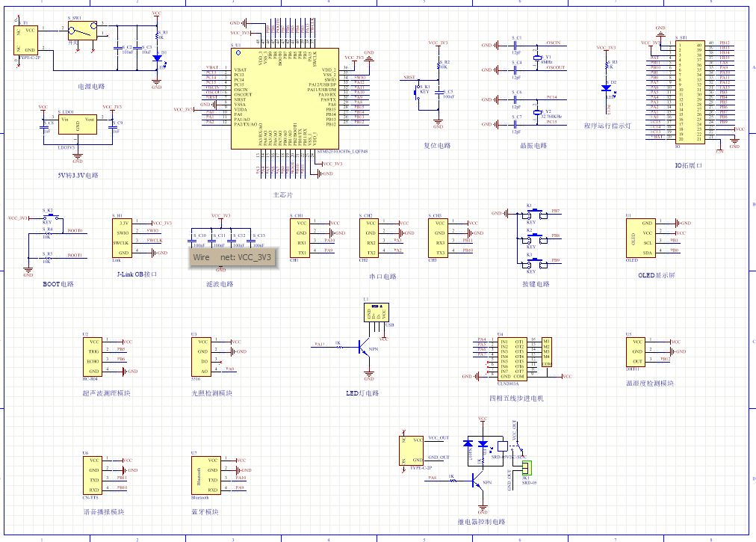The width and height of the screenshot is (756, 542).
Task: Click the '滤波电路' section label
Action: tap(220, 284)
